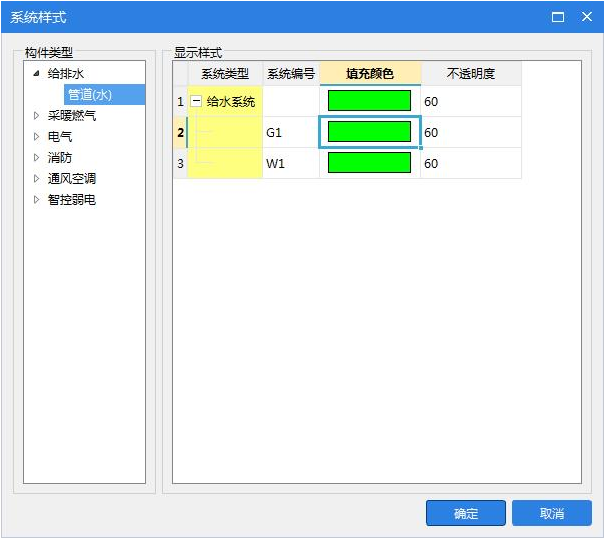
Task: Select 管道(水) in component tree
Action: 89,95
